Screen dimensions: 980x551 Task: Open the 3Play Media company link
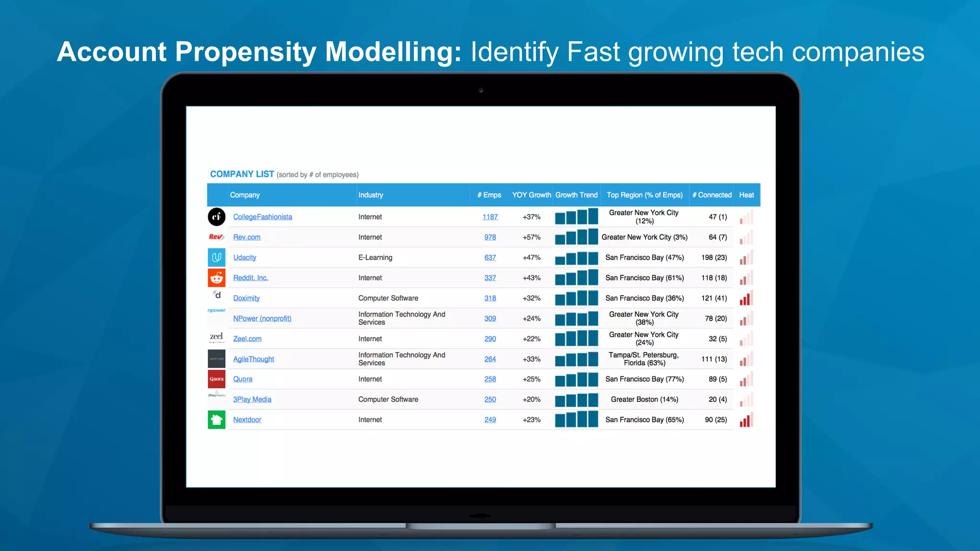252,399
